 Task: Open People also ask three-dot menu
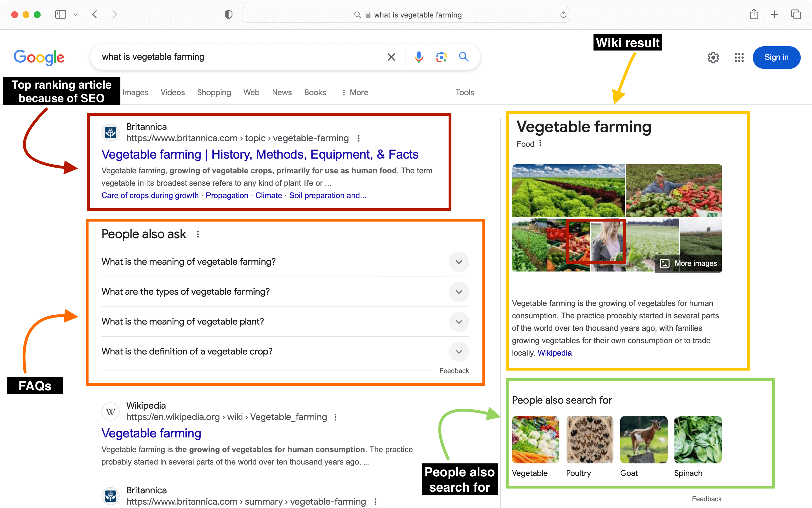tap(198, 234)
